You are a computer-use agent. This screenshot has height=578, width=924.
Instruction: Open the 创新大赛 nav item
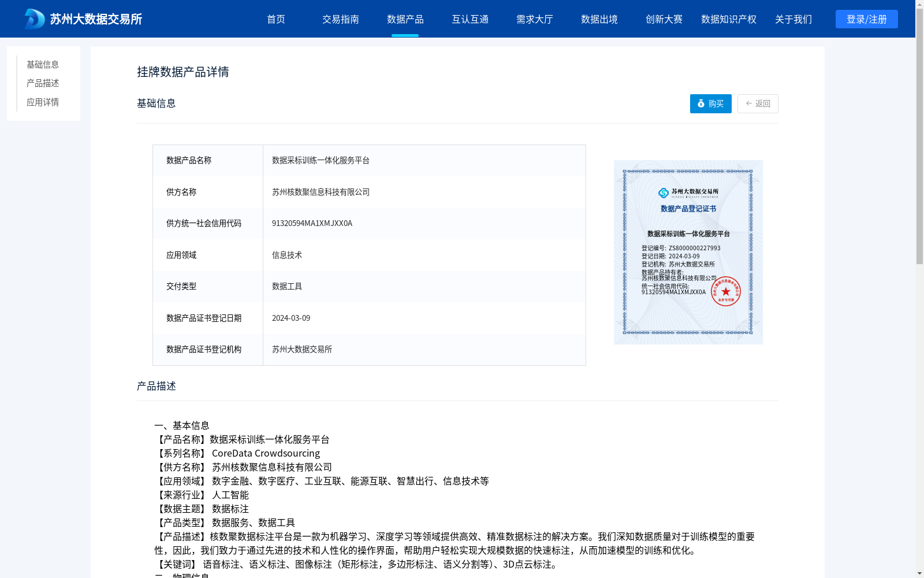point(664,19)
